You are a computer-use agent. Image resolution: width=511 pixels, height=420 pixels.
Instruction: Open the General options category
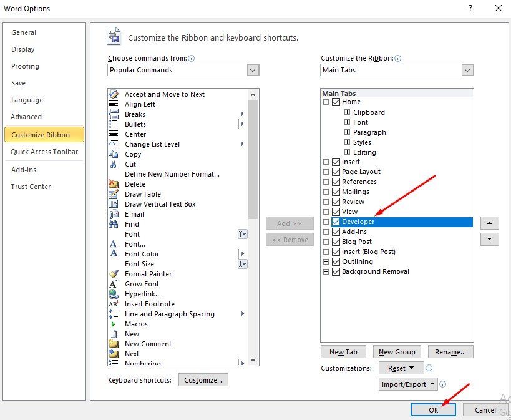pos(24,32)
